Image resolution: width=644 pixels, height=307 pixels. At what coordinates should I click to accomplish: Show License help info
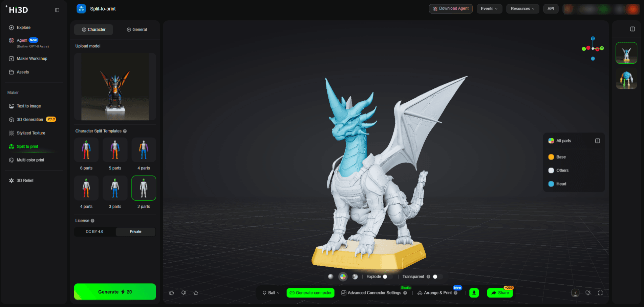coord(92,221)
